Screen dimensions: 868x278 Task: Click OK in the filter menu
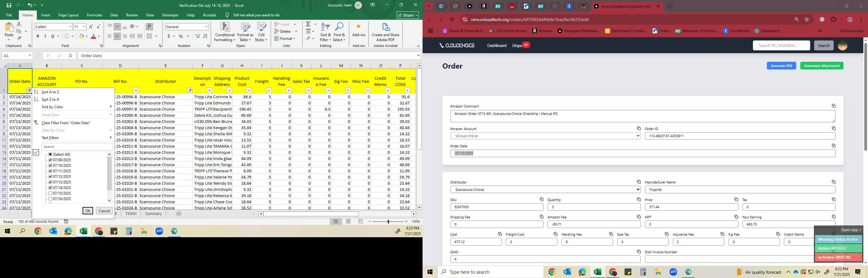88,211
